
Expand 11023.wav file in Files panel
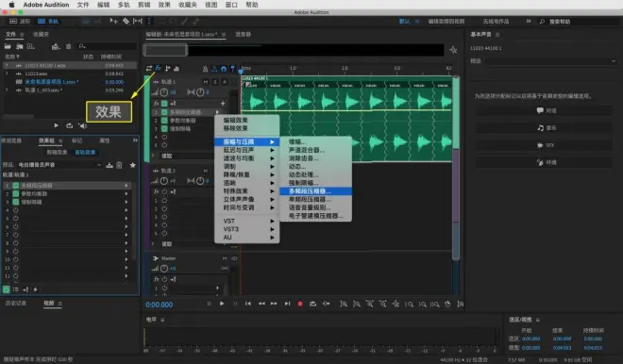point(7,74)
